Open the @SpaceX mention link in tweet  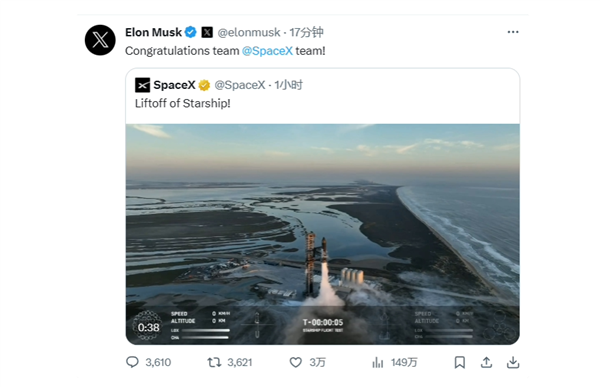click(267, 51)
